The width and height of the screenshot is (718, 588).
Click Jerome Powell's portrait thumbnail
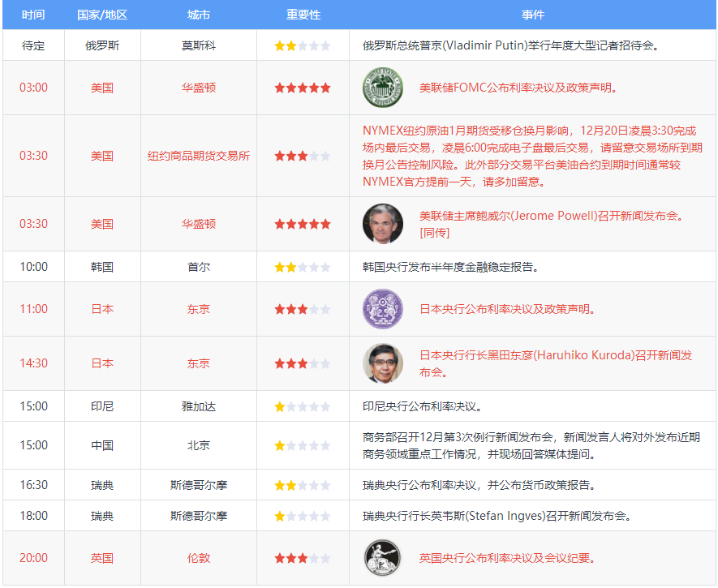(383, 224)
